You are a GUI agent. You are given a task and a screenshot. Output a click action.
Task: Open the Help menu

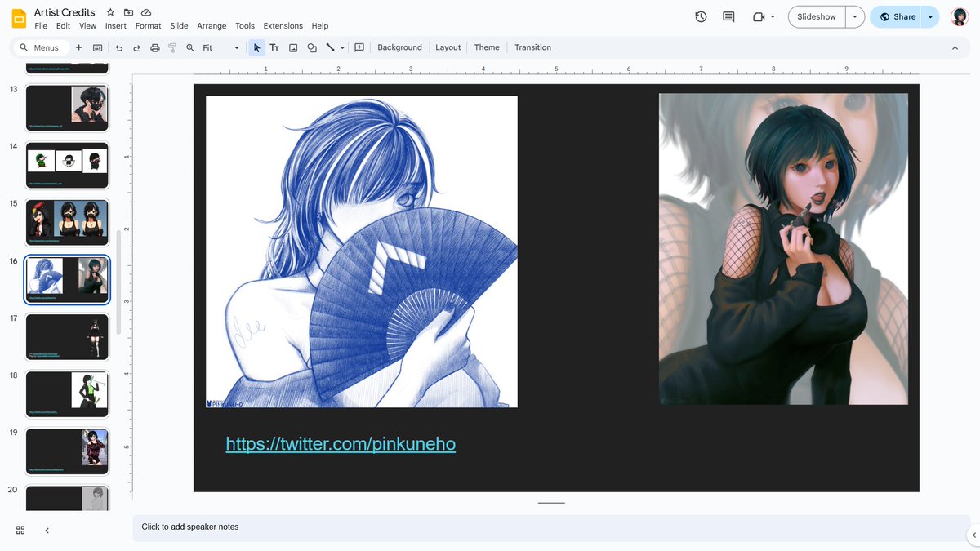pyautogui.click(x=320, y=26)
